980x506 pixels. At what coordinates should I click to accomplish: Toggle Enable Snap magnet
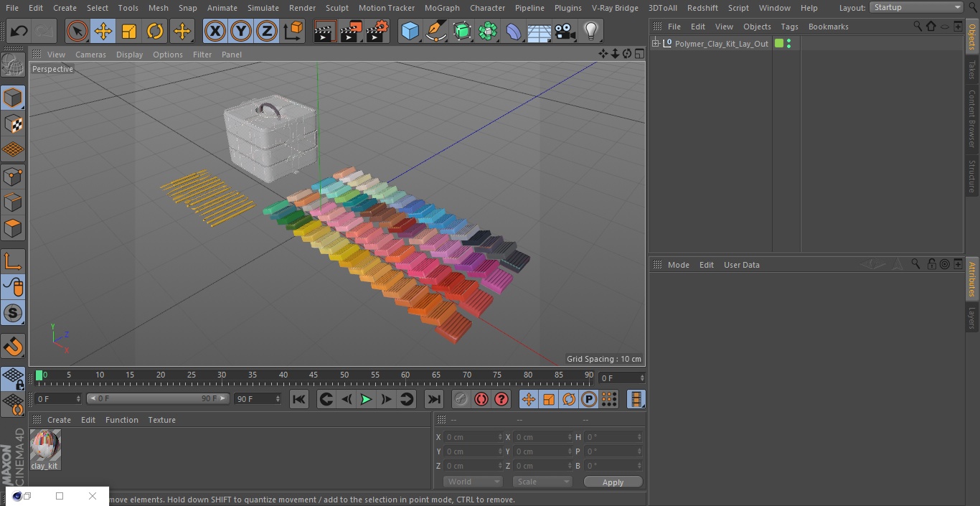13,346
